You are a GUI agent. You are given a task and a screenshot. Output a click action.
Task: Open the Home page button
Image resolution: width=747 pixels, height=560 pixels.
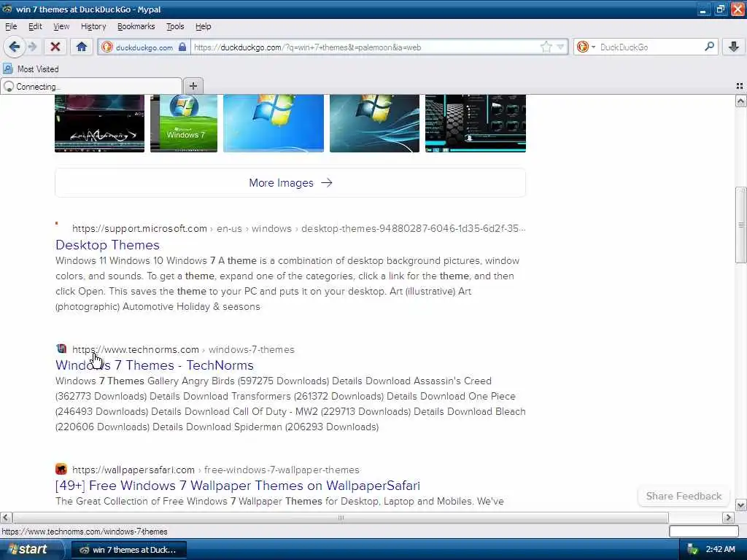tap(82, 47)
